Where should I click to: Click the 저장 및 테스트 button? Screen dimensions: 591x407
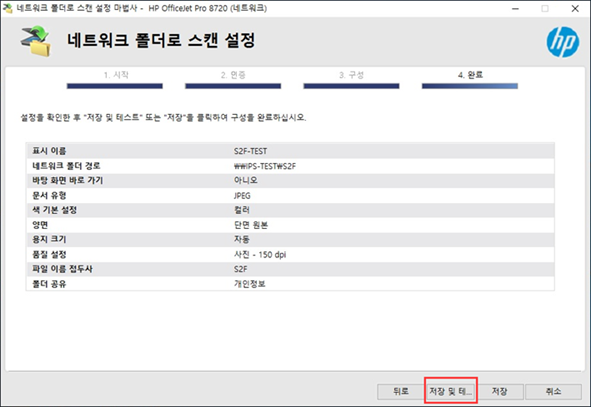[x=450, y=391]
